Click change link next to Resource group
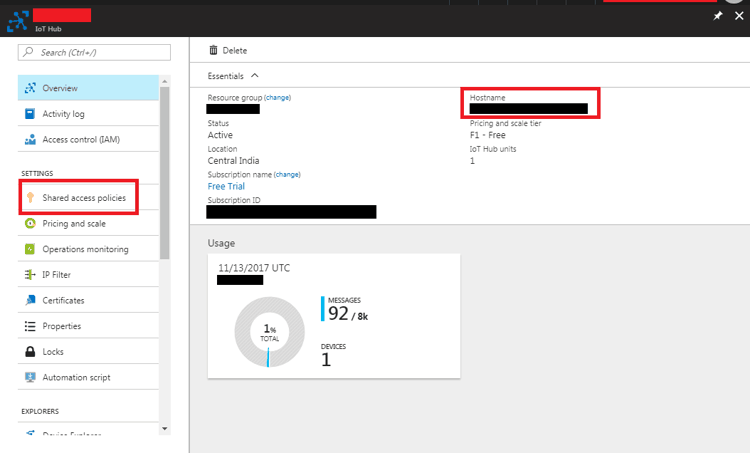The height and width of the screenshot is (453, 750). (277, 98)
